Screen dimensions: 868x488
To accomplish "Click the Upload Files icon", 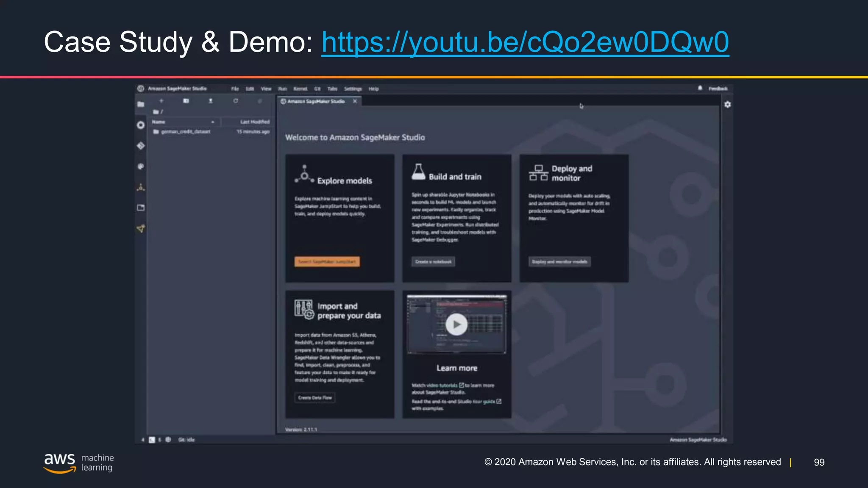I will click(x=211, y=101).
